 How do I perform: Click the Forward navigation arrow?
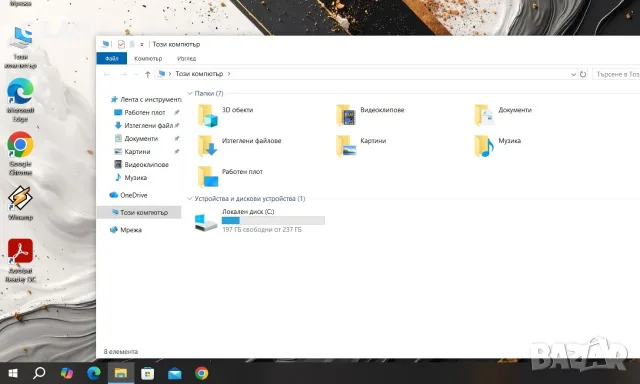point(123,74)
